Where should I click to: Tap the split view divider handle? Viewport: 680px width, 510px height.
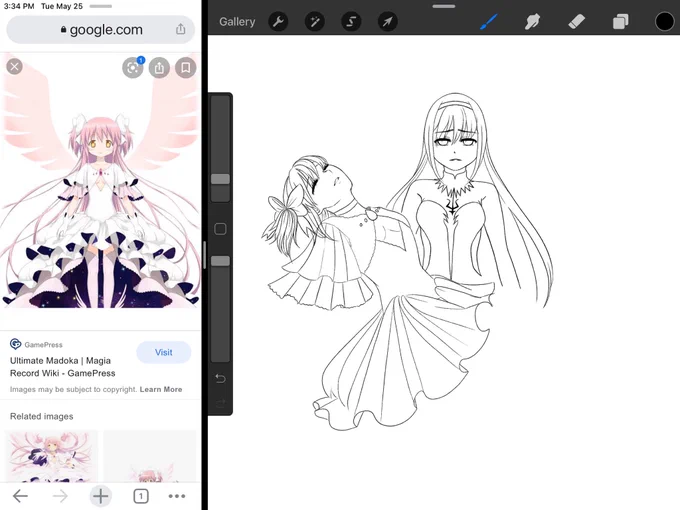pyautogui.click(x=204, y=255)
